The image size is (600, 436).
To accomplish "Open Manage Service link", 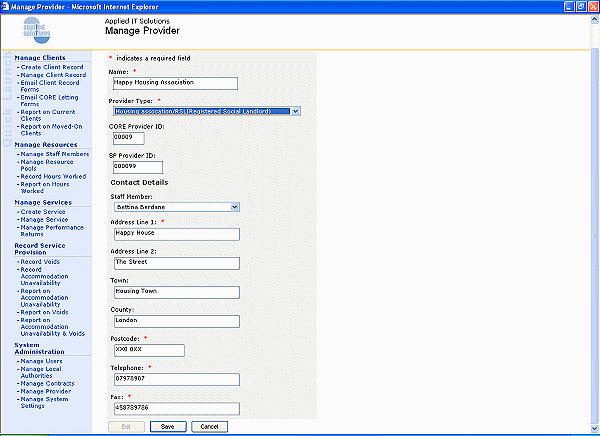I will coord(44,220).
